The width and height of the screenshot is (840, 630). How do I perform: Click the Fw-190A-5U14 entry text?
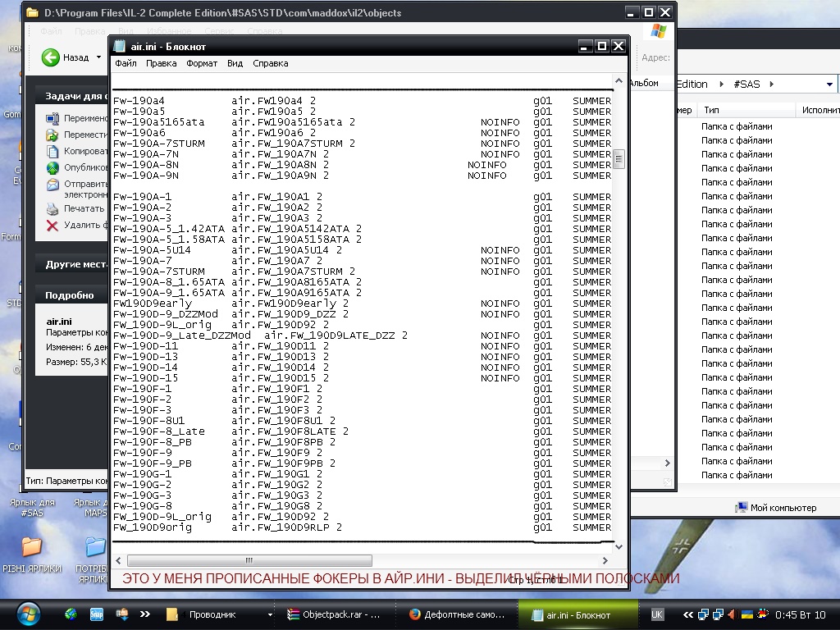point(152,250)
